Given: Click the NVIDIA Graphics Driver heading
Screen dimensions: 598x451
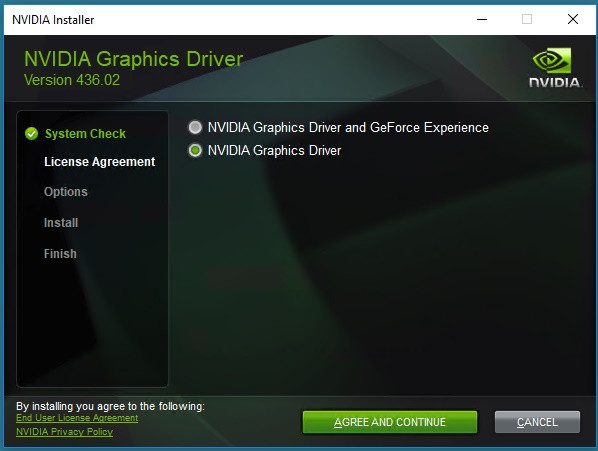Looking at the screenshot, I should [x=133, y=59].
